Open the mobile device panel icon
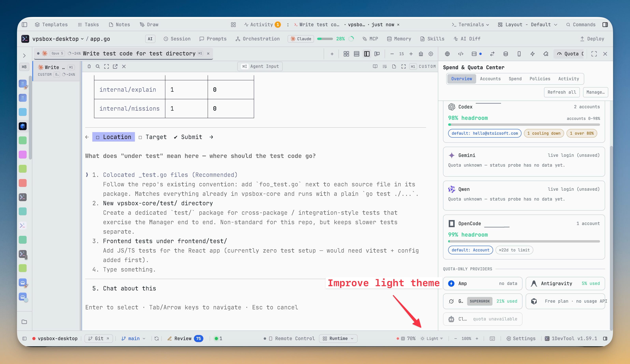 [519, 54]
